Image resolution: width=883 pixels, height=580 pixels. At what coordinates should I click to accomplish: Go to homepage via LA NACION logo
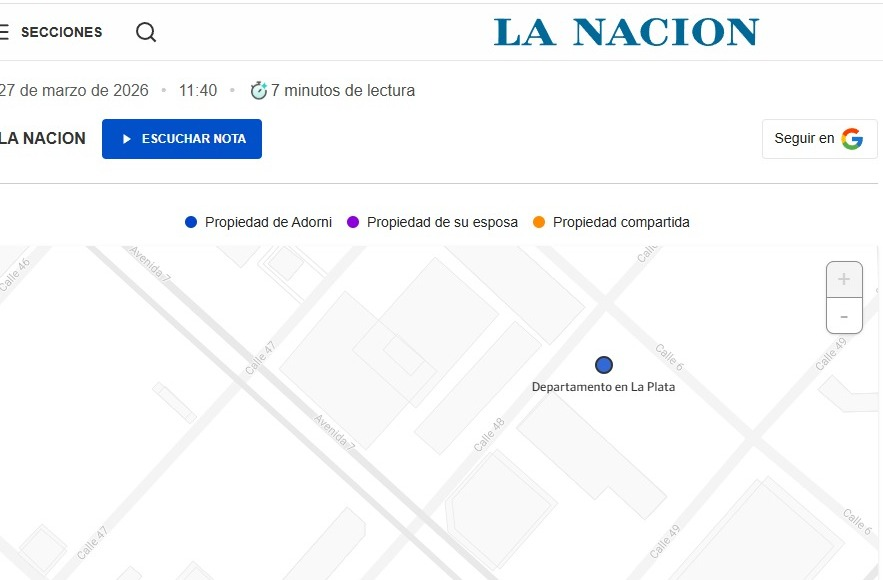(x=626, y=32)
